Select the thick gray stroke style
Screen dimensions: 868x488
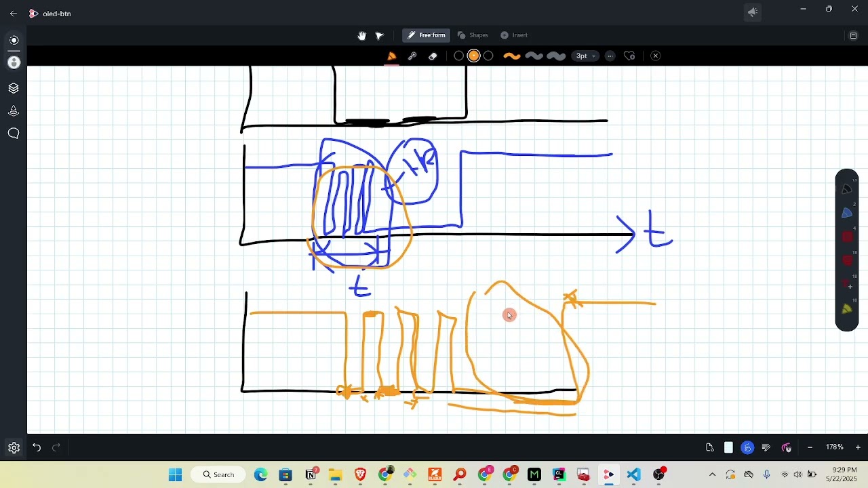coord(556,56)
